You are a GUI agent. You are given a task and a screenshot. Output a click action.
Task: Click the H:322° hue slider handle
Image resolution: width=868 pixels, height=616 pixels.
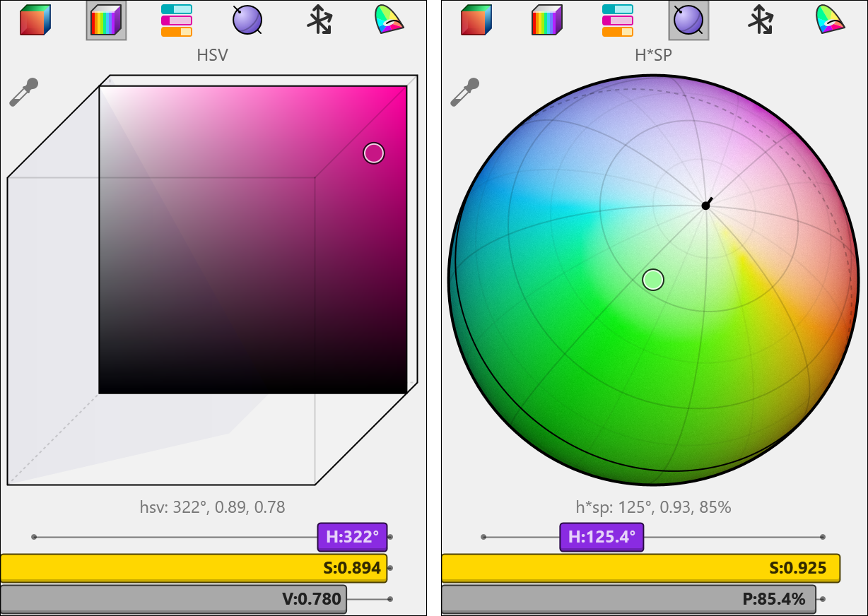point(353,537)
